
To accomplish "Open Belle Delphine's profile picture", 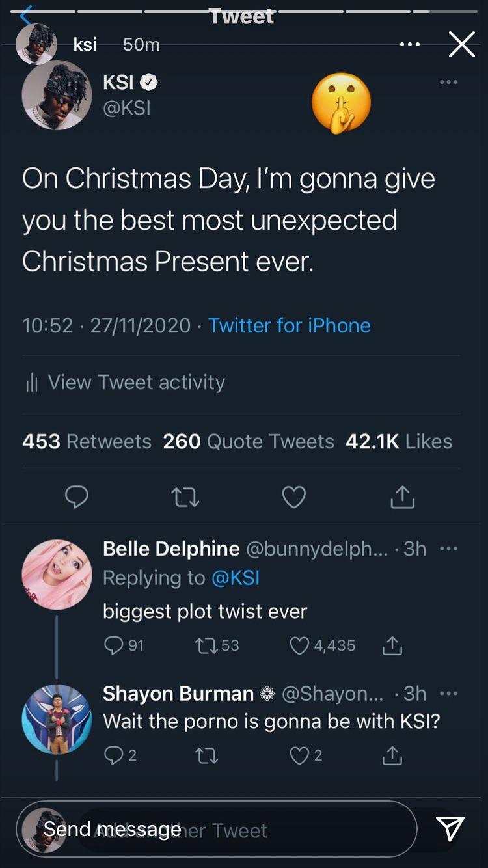I will (x=57, y=575).
